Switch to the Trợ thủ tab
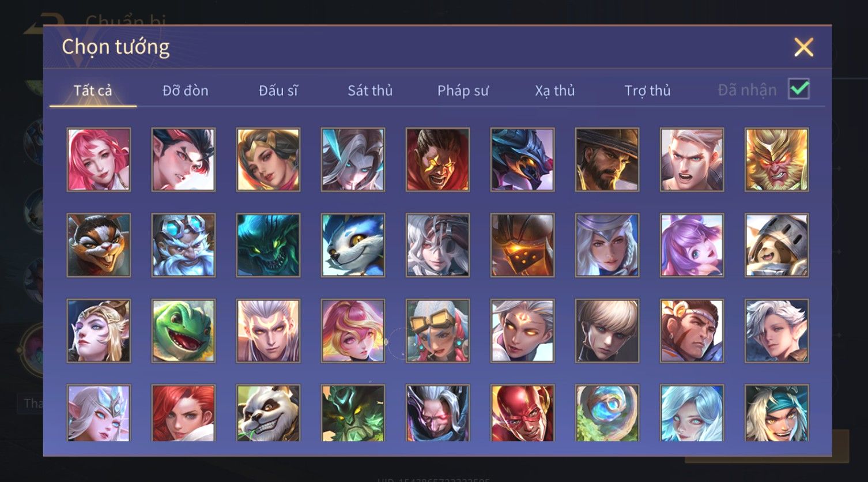This screenshot has width=868, height=482. point(647,91)
